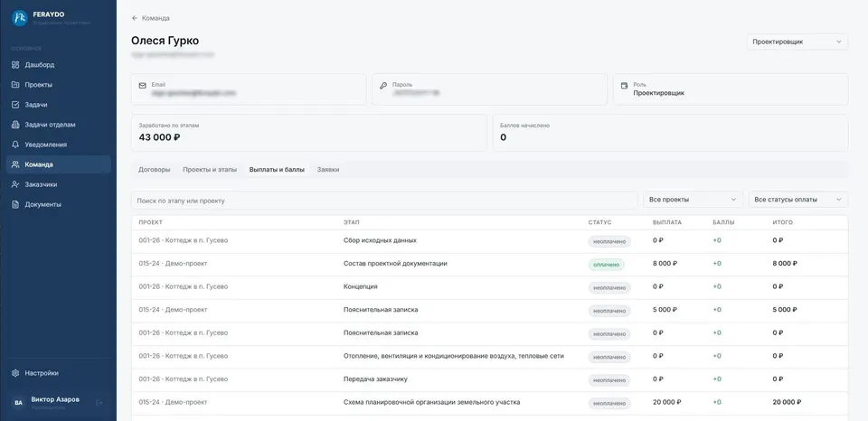Click the БАЛЛЫ column header

[724, 222]
